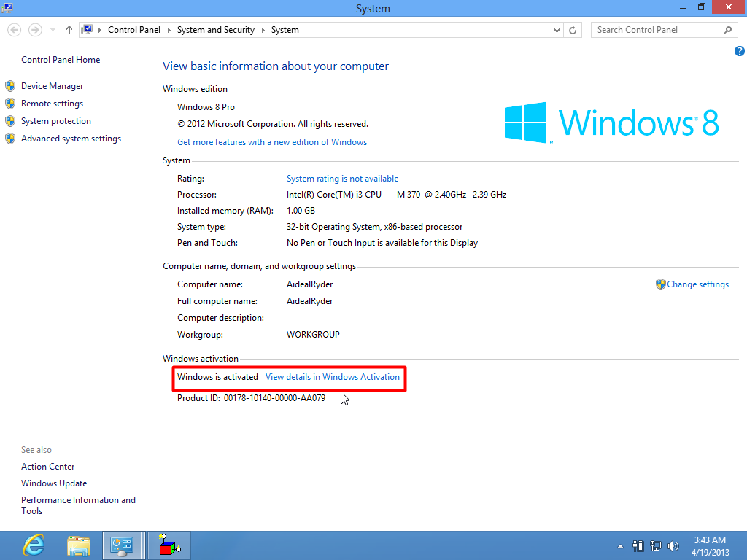The image size is (747, 560).
Task: Open Windows Update link
Action: tap(54, 483)
